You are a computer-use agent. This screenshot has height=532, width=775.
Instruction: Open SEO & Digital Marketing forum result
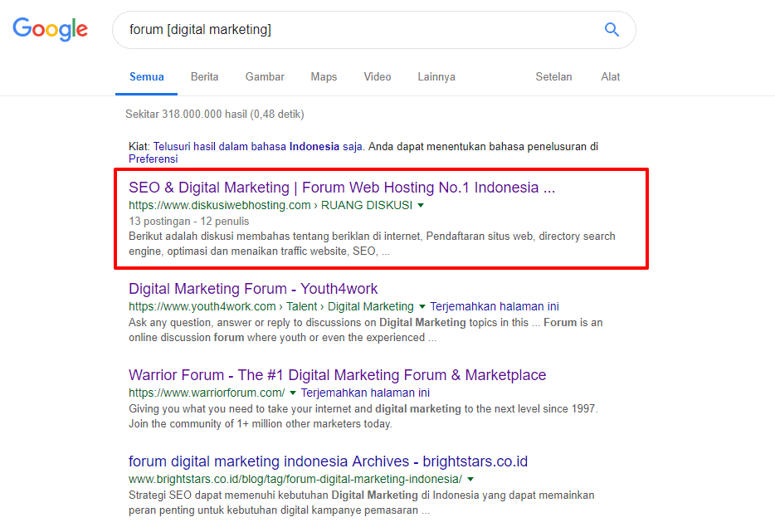341,188
